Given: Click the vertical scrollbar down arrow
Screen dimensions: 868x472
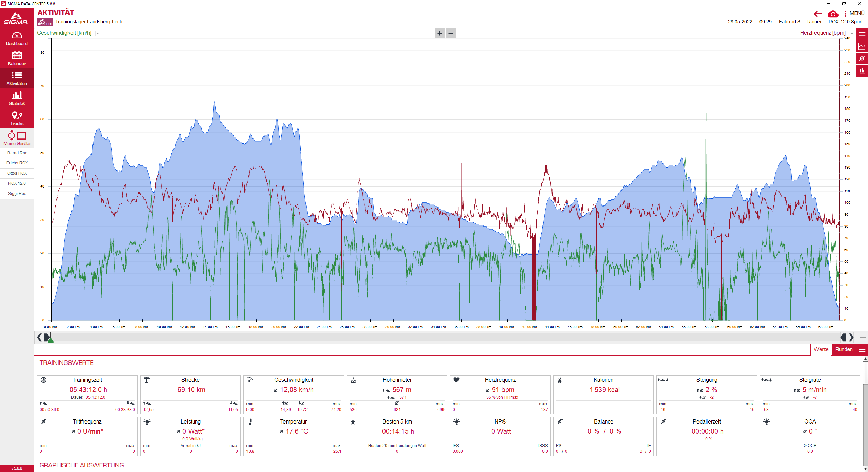Looking at the screenshot, I should tap(865, 469).
